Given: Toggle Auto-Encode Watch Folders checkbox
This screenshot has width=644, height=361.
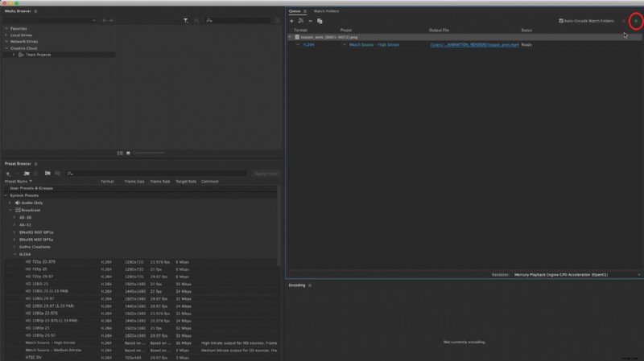Looking at the screenshot, I should [561, 21].
